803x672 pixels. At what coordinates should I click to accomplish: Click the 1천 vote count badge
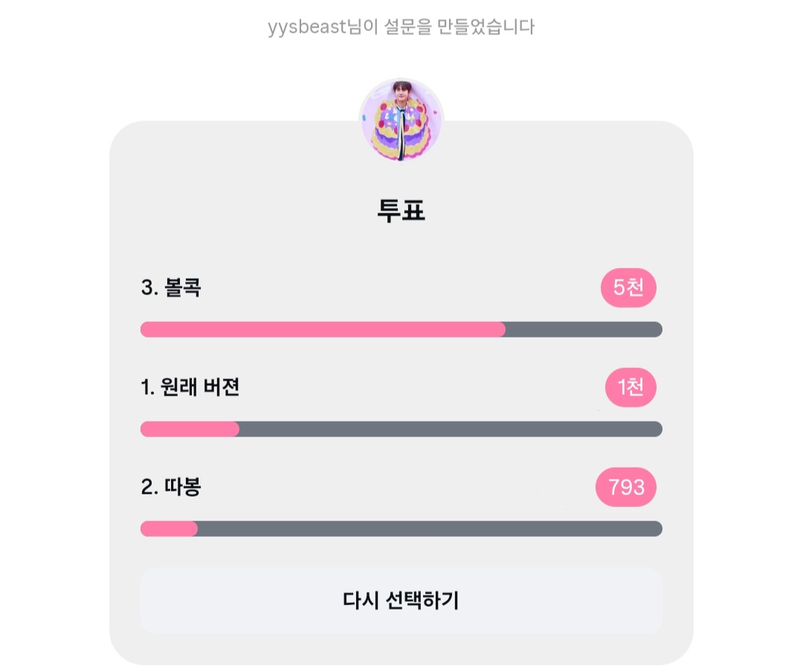pyautogui.click(x=631, y=387)
